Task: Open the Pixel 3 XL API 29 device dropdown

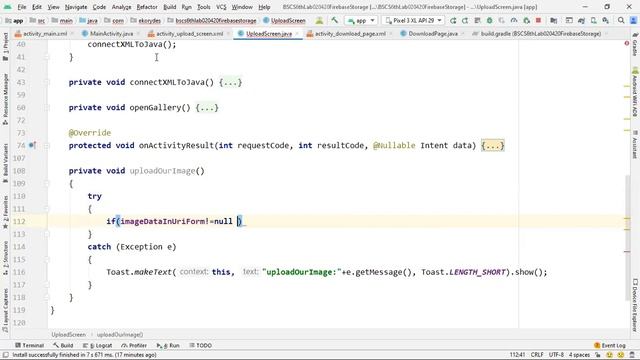Action: click(414, 20)
